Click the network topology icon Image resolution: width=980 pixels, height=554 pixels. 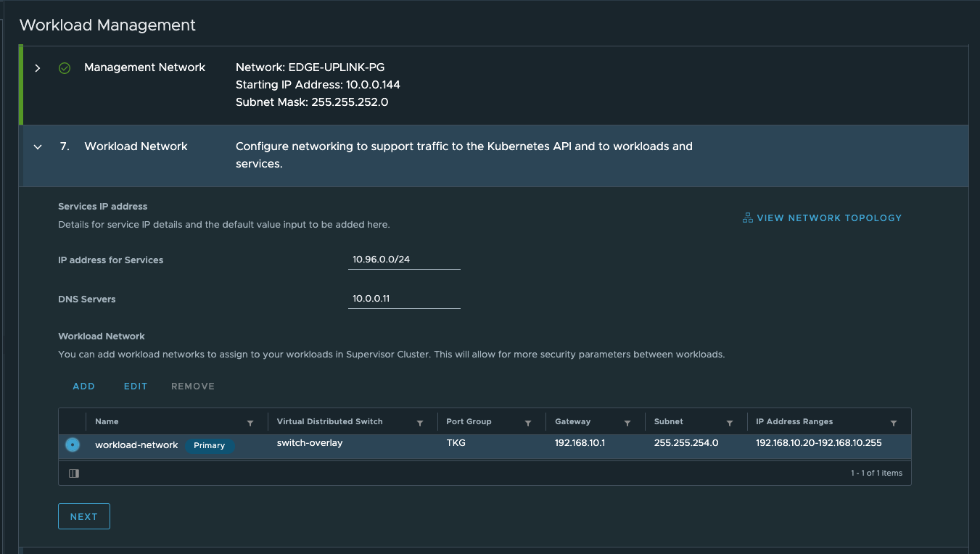click(x=747, y=218)
